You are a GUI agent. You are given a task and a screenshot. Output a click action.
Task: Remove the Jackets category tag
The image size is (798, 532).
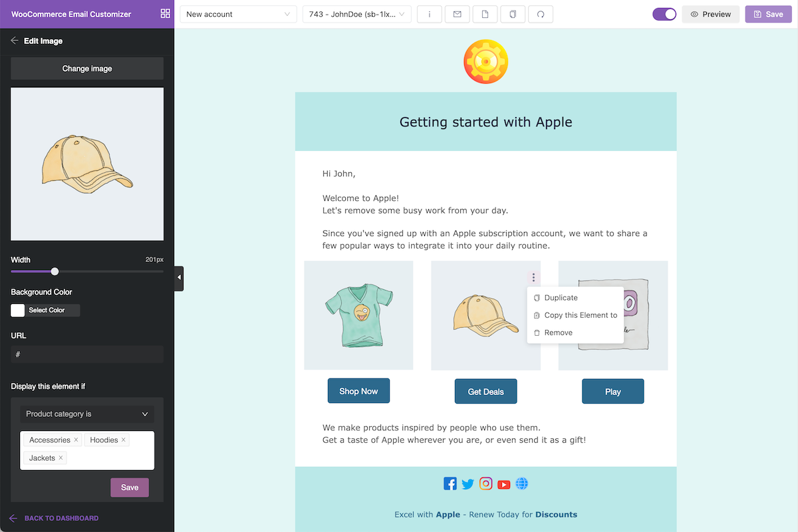61,458
